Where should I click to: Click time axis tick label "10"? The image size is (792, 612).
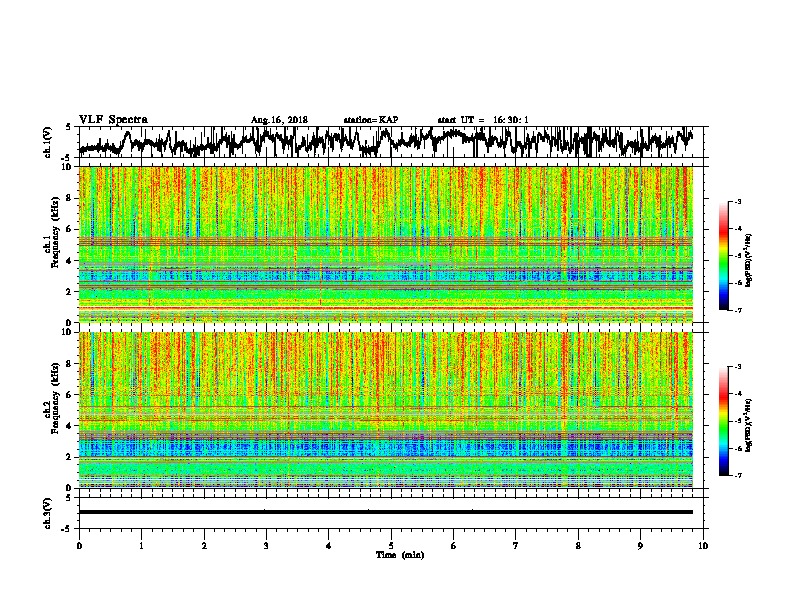click(703, 546)
